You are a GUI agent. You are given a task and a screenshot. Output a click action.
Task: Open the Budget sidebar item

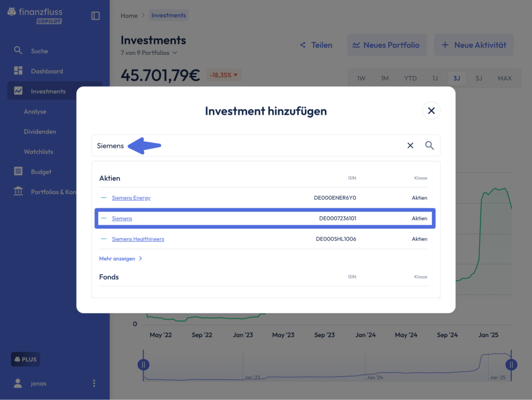click(x=41, y=172)
